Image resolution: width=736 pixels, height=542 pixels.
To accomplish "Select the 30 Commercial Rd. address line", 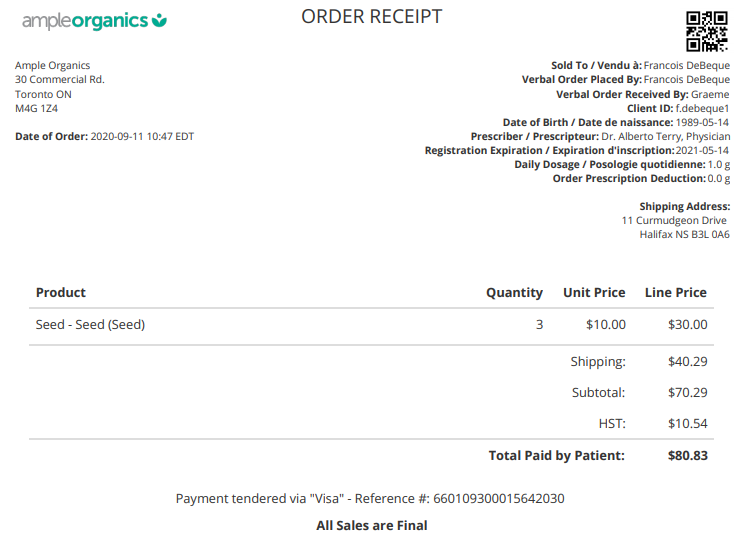I will click(60, 80).
